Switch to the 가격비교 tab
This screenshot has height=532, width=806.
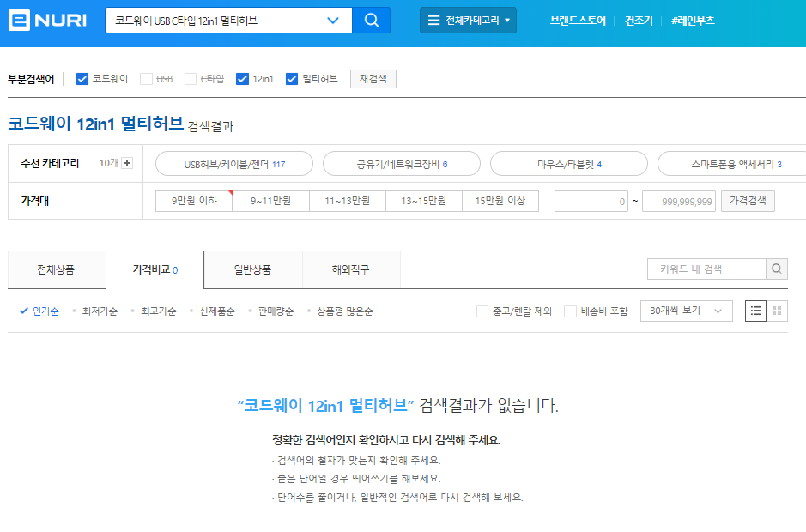click(155, 269)
